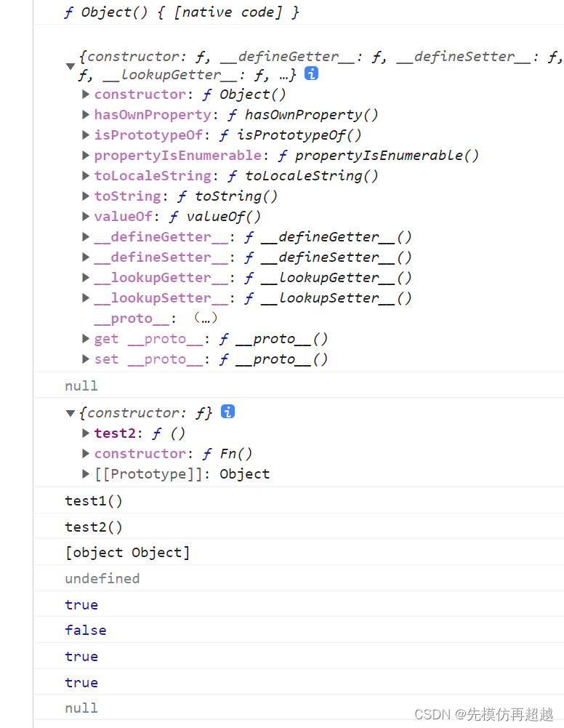Expand get __proto__ accessor

[x=85, y=339]
